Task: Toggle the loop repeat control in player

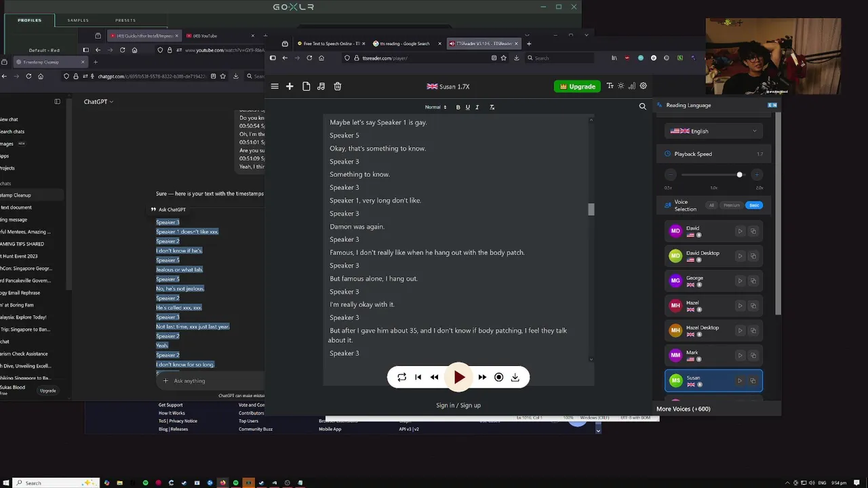Action: (x=401, y=378)
